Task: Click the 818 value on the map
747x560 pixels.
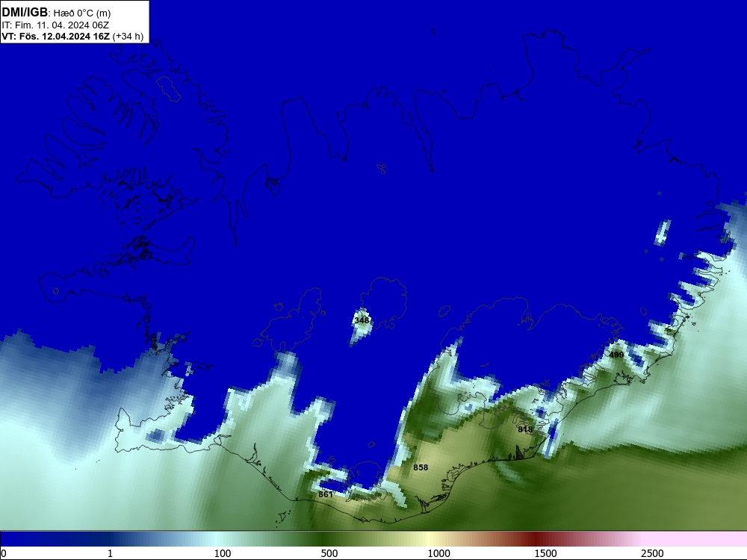Action: click(525, 429)
